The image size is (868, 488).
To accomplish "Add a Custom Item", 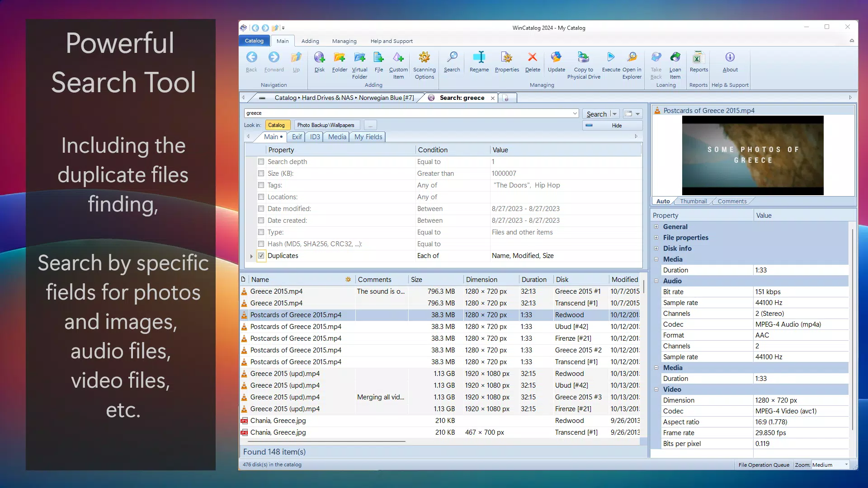I will click(x=398, y=65).
